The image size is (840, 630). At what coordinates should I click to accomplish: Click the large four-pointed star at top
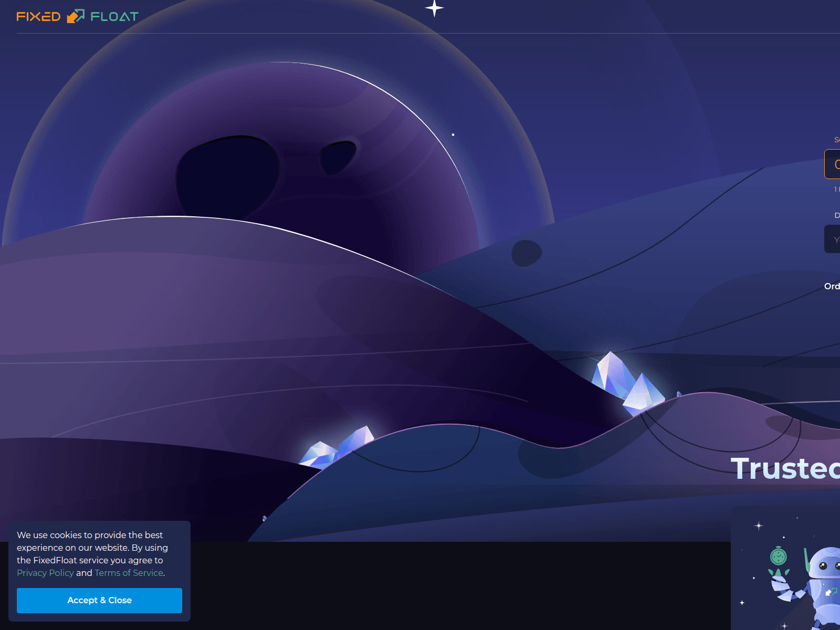434,8
